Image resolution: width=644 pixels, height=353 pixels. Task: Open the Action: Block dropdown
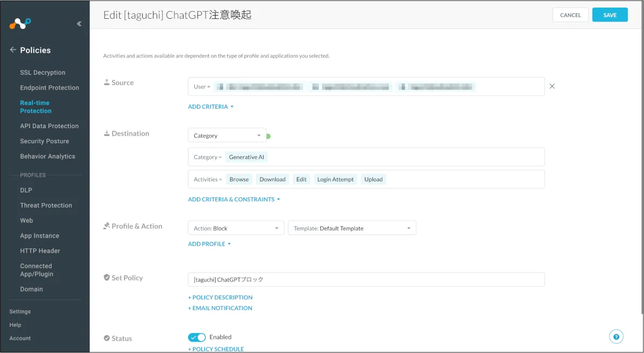[x=236, y=228]
